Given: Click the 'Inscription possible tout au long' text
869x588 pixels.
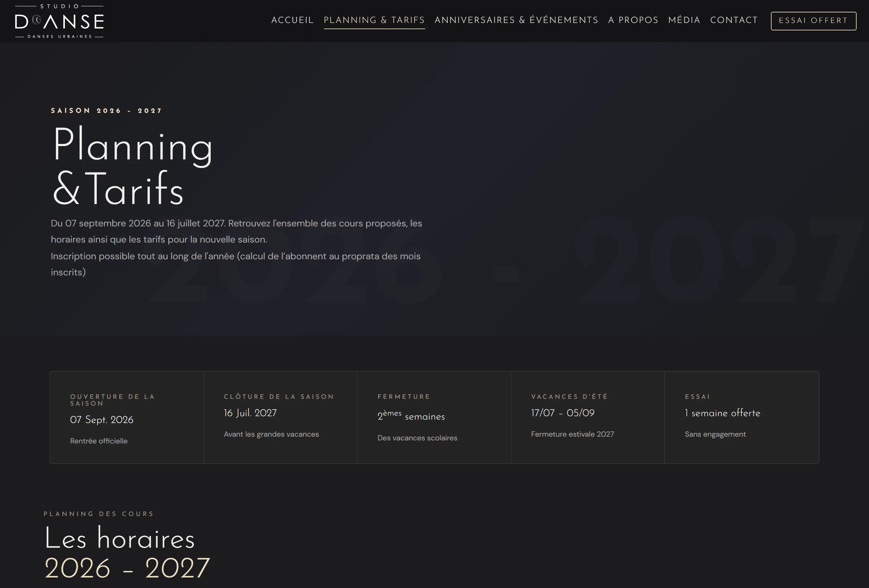Looking at the screenshot, I should tap(236, 264).
